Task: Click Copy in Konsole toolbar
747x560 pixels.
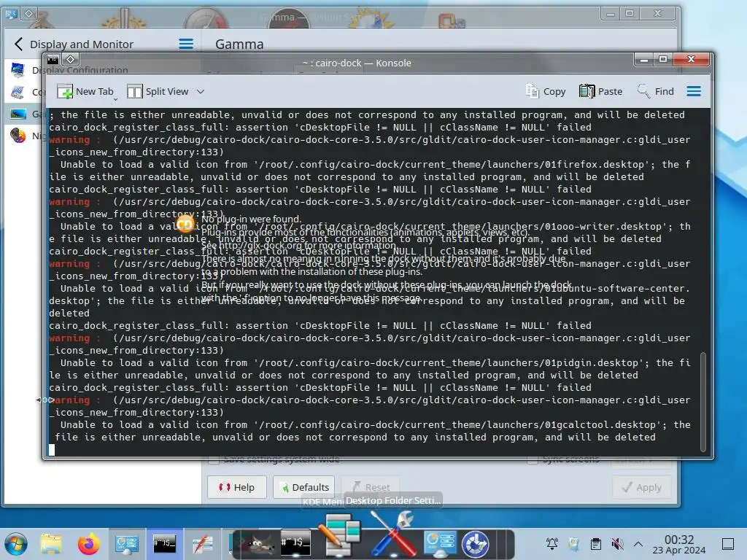Action: click(x=546, y=91)
